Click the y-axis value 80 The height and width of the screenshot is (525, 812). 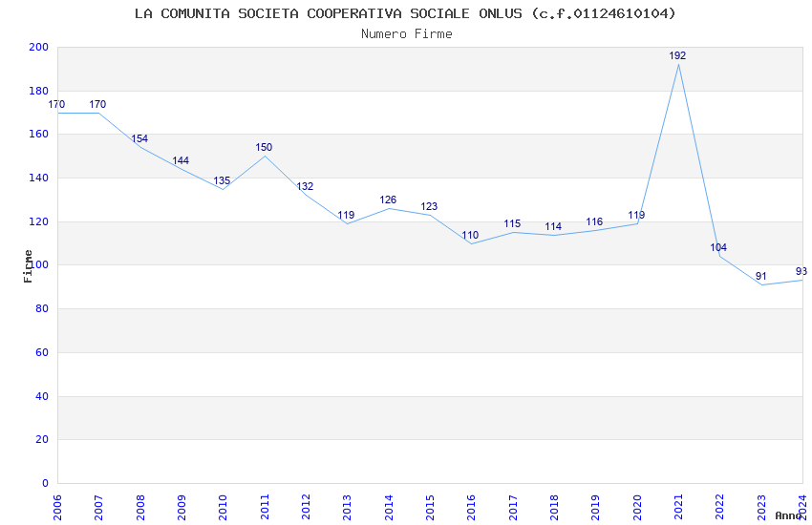(41, 308)
